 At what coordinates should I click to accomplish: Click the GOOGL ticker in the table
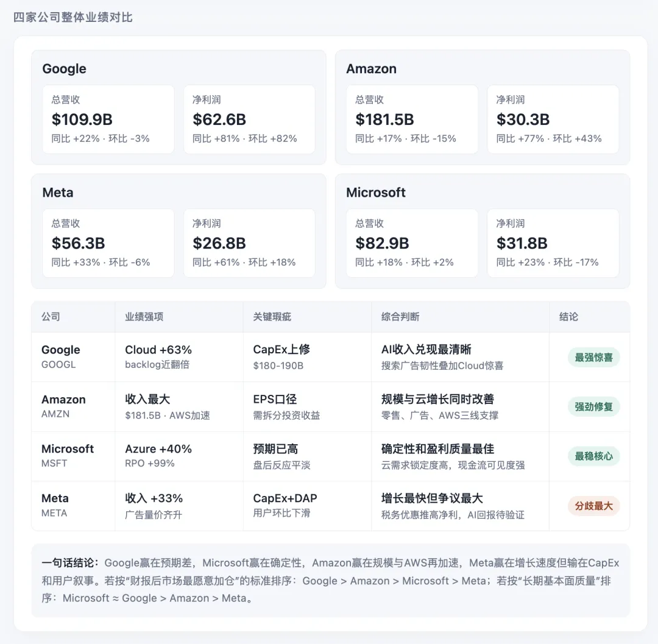58,365
